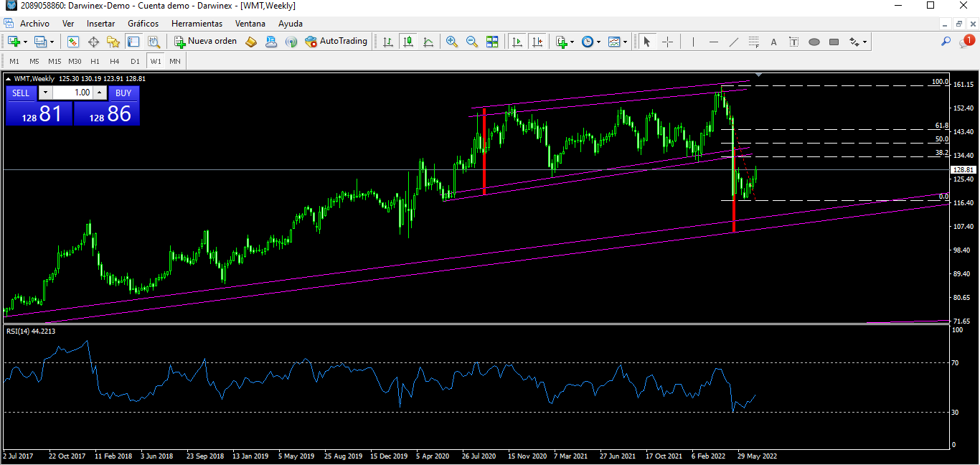Toggle the Navigator folder-star icon
The width and height of the screenshot is (980, 465).
113,42
